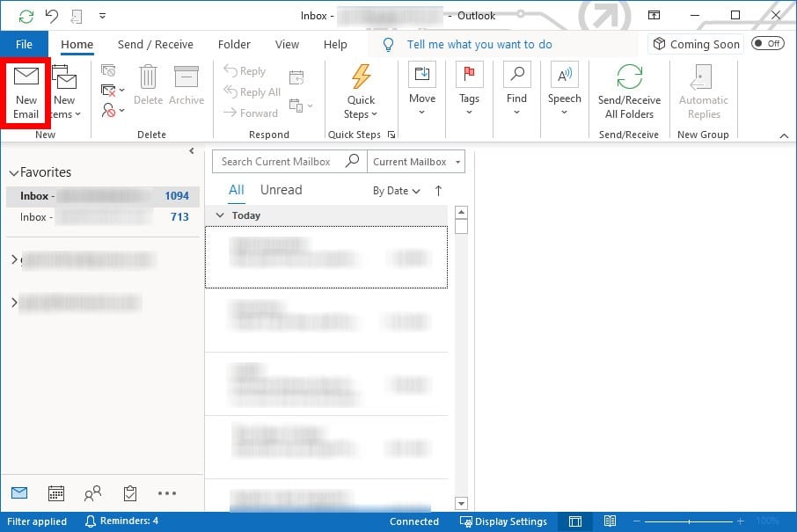
Task: Switch to the Send / Receive tab
Action: coord(155,45)
